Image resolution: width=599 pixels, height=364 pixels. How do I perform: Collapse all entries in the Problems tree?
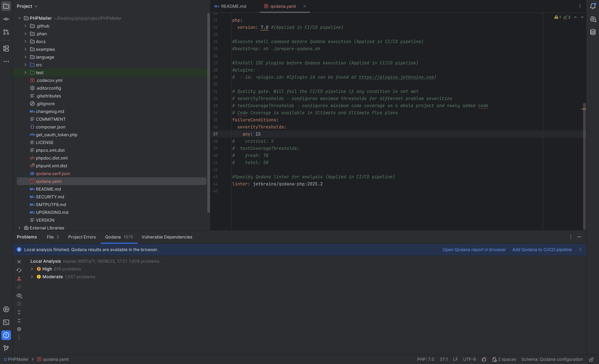tap(19, 320)
